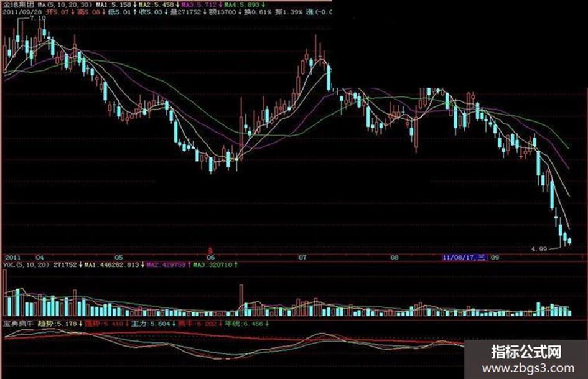Click the low price 低5.01 value
This screenshot has height=379, width=588.
(119, 12)
